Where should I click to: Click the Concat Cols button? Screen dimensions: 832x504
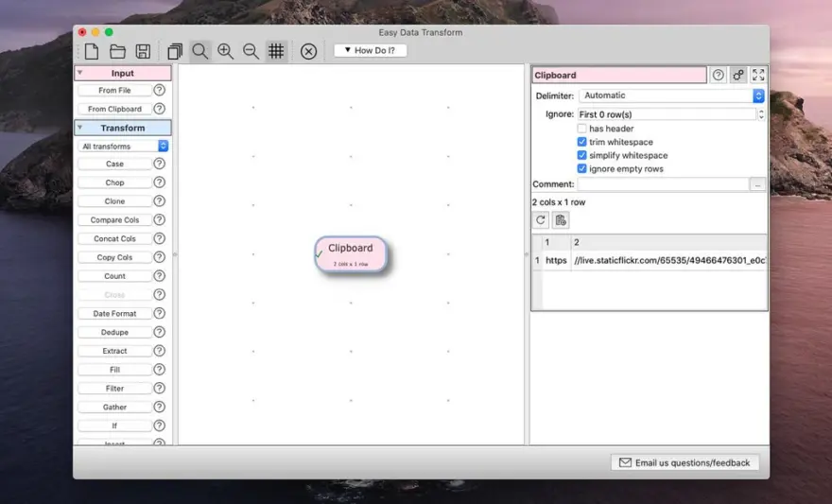point(114,238)
